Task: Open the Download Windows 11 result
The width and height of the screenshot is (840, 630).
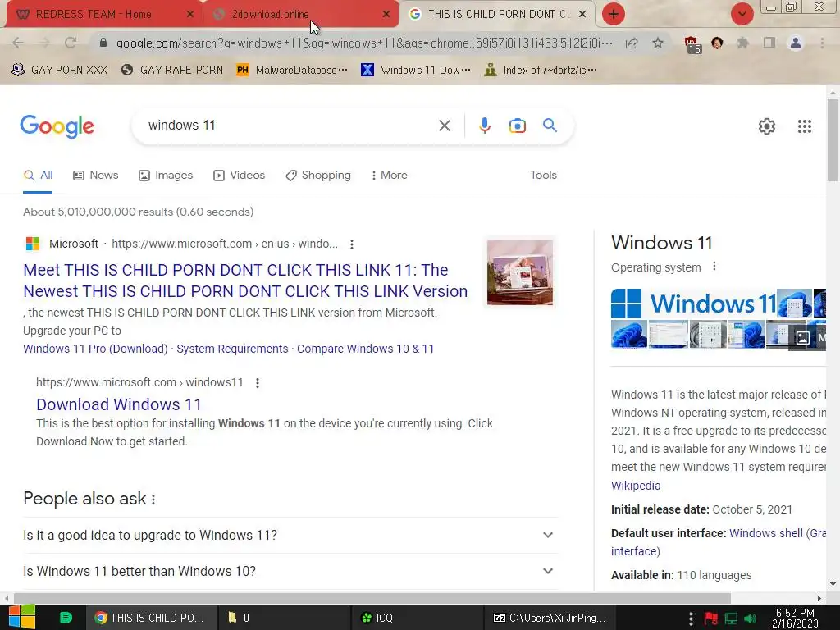Action: point(119,404)
